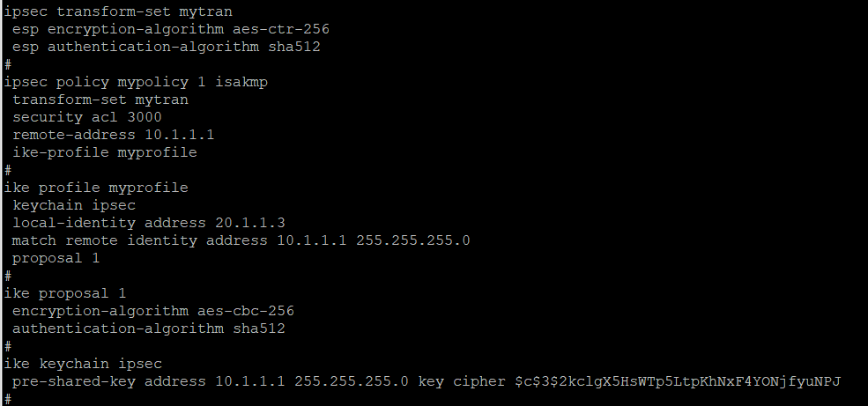This screenshot has width=868, height=406.
Task: Click the "ike-profile myprofile" line
Action: pyautogui.click(x=104, y=152)
